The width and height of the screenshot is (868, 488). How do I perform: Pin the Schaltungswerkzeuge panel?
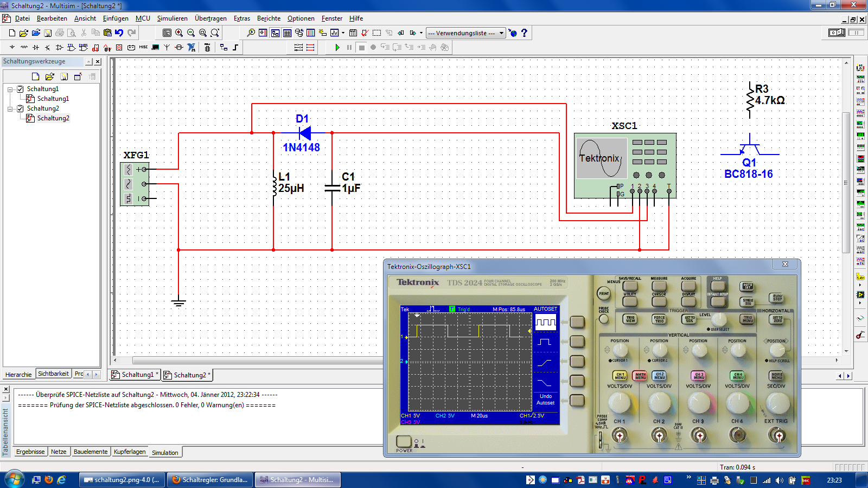tap(88, 62)
